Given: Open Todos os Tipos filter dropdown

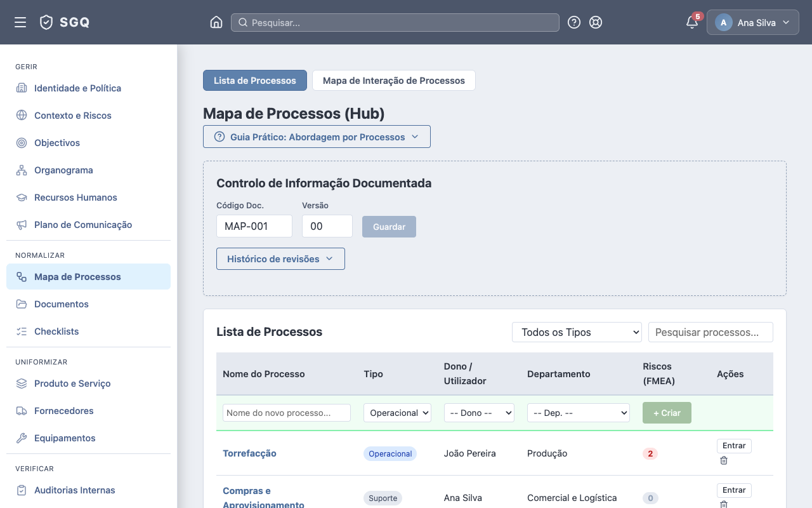Looking at the screenshot, I should click(x=577, y=332).
